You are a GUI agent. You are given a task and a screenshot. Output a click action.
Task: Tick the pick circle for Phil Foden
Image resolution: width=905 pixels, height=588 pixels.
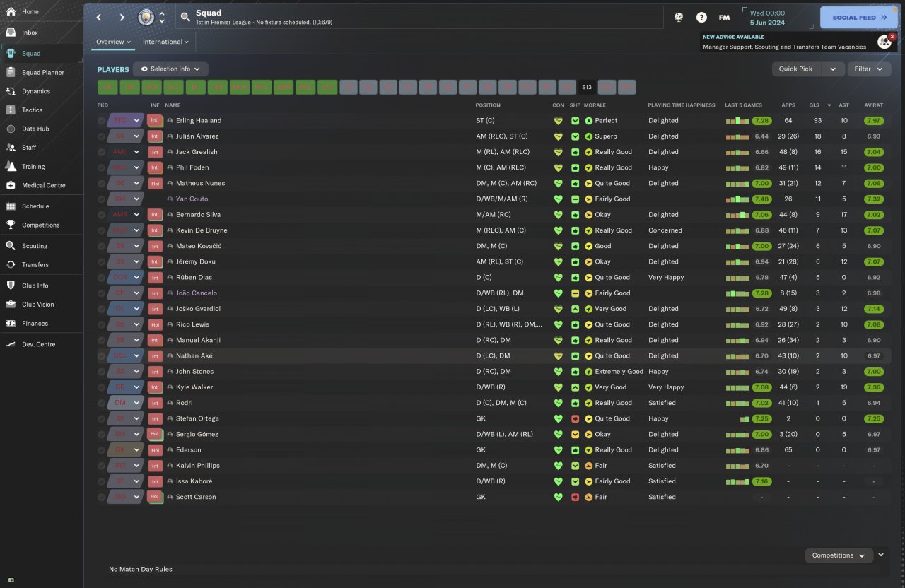coord(101,167)
